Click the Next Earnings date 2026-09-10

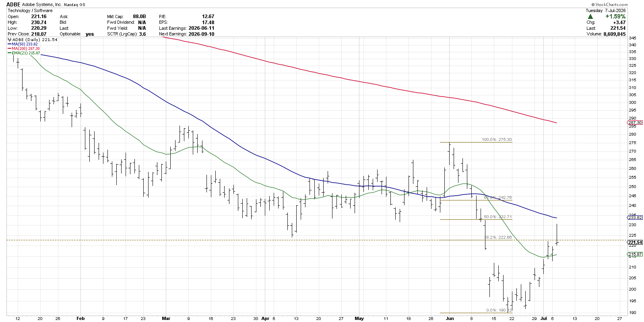pos(201,34)
